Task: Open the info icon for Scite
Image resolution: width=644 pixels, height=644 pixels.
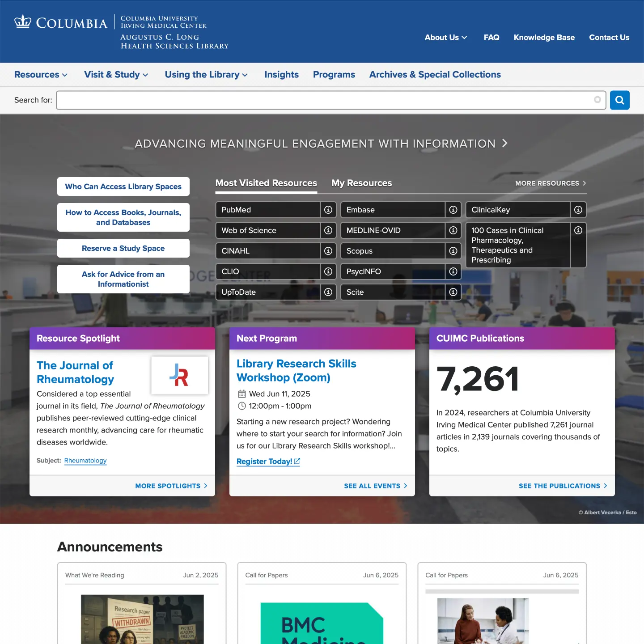Action: 453,292
